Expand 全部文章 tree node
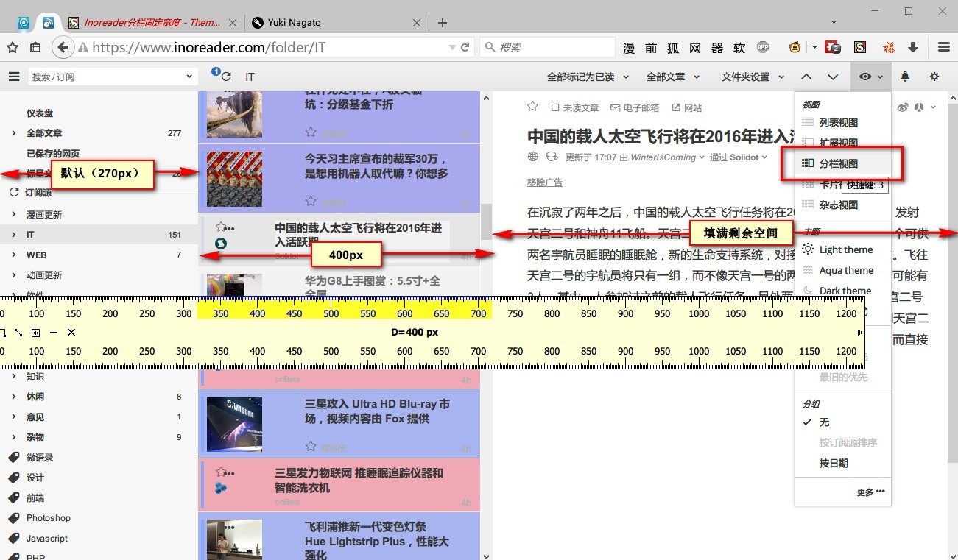Image resolution: width=958 pixels, height=560 pixels. (x=13, y=133)
